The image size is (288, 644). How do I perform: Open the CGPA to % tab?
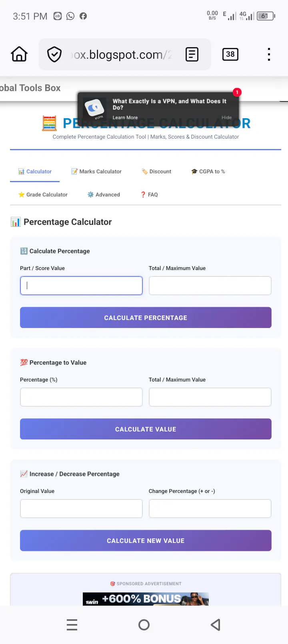(x=208, y=171)
